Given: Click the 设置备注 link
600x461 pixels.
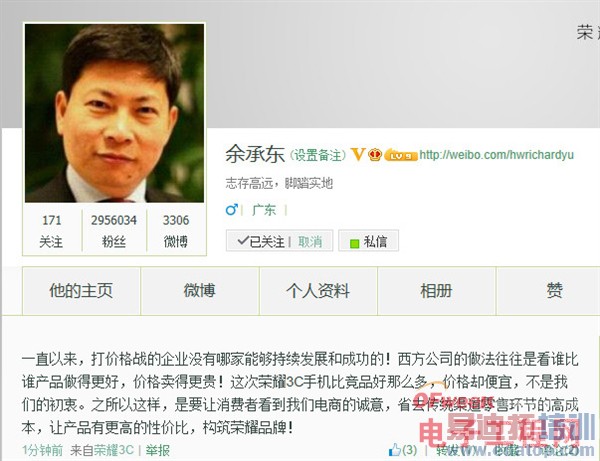Looking at the screenshot, I should click(318, 155).
